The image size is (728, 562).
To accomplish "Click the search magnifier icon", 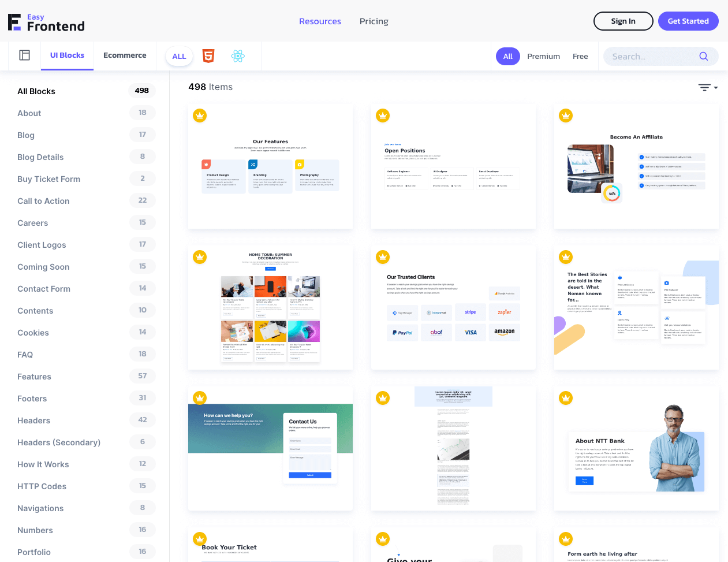I will coord(703,56).
